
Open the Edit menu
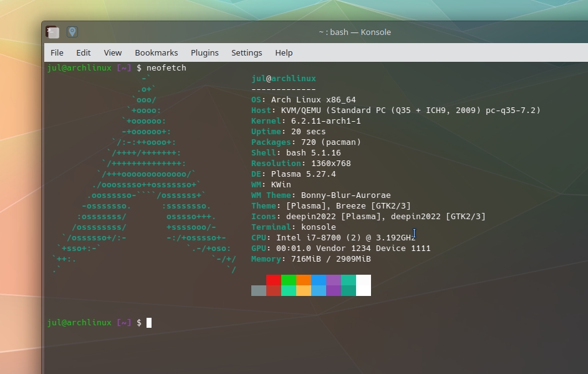click(84, 53)
